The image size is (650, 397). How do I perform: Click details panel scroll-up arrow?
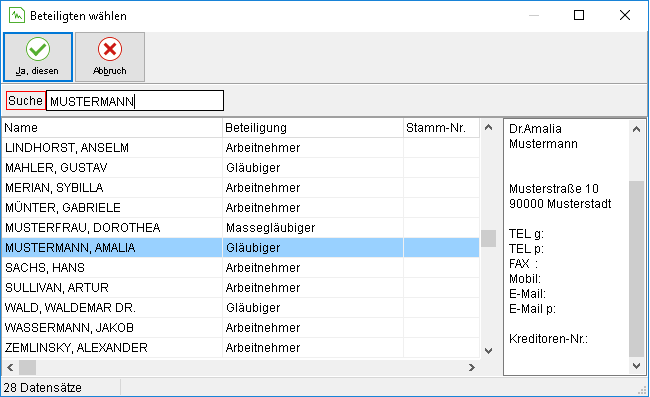(636, 129)
